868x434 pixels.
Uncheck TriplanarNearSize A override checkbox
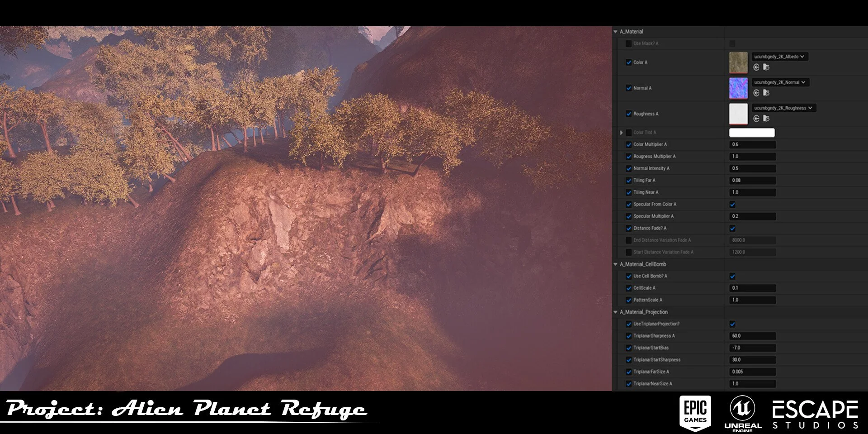628,384
